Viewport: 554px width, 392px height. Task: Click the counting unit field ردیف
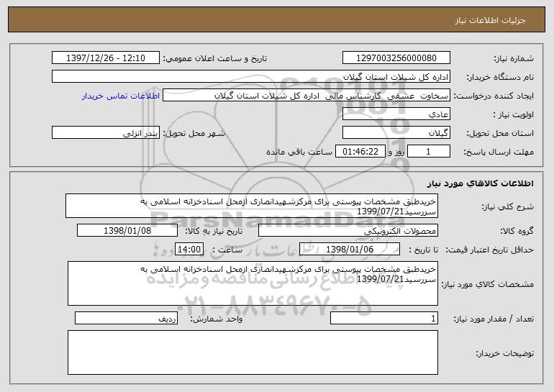[126, 318]
